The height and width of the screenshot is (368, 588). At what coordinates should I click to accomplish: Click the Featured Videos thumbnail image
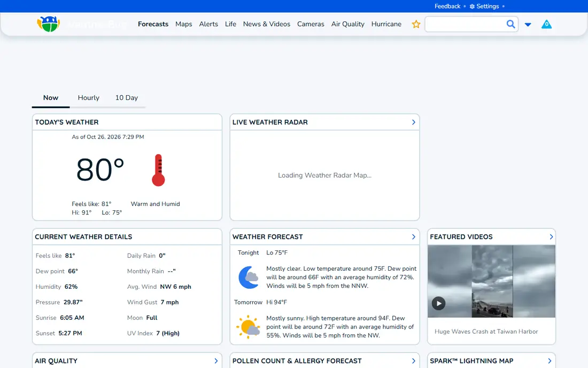[491, 281]
